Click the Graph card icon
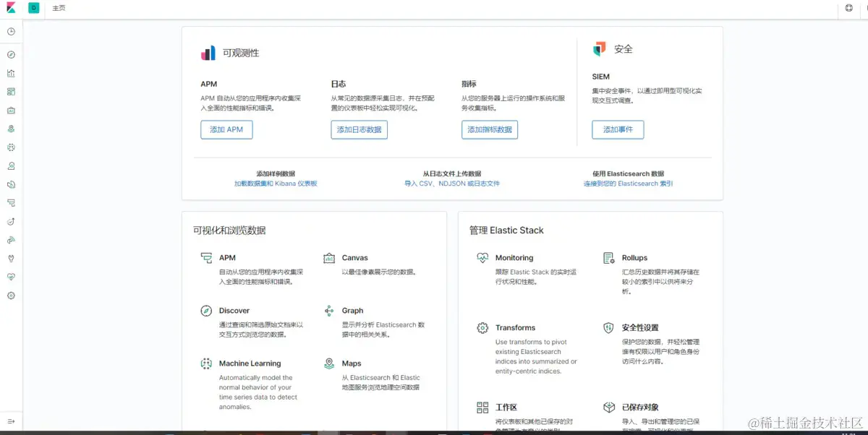The width and height of the screenshot is (868, 435). (329, 311)
